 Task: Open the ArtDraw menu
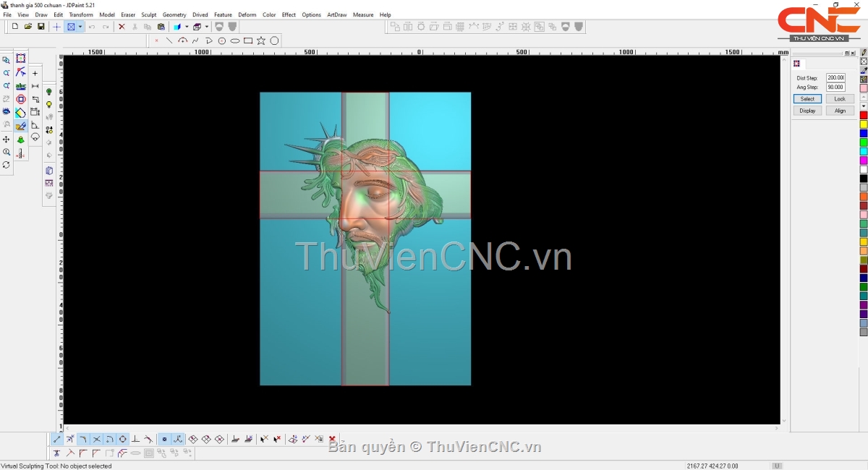point(336,14)
